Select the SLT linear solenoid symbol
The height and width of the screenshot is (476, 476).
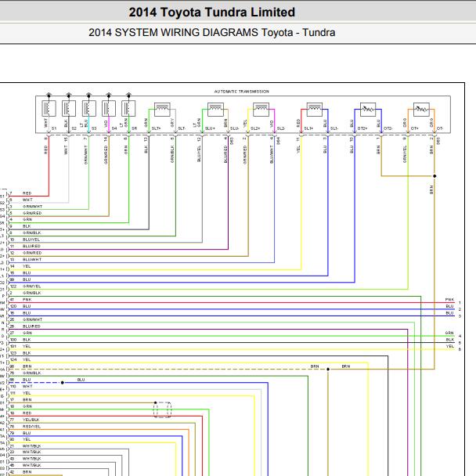162,110
